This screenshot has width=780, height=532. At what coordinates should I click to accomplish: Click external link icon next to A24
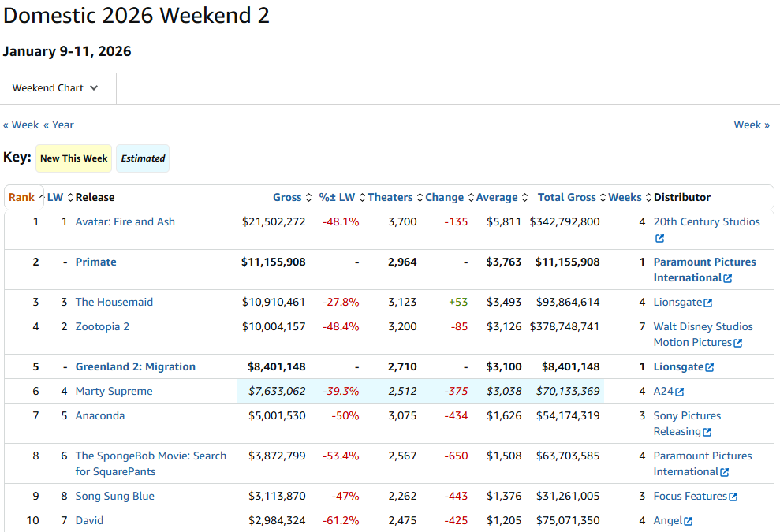tap(679, 392)
